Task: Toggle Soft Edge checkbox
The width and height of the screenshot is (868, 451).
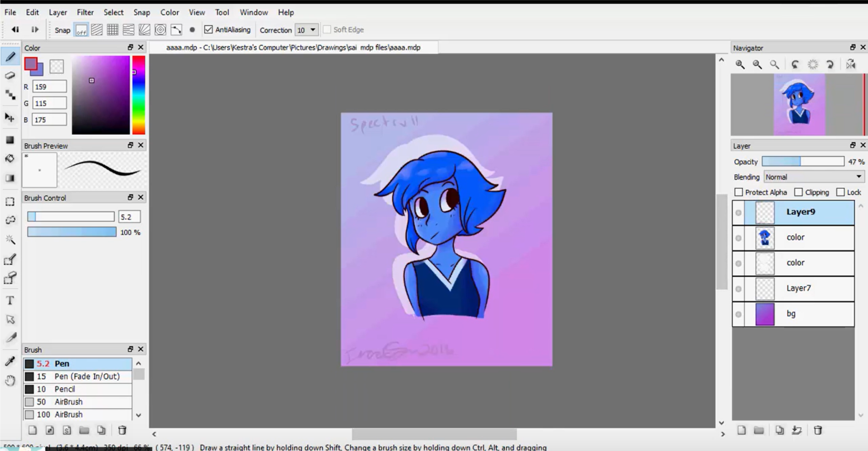Action: (x=327, y=30)
